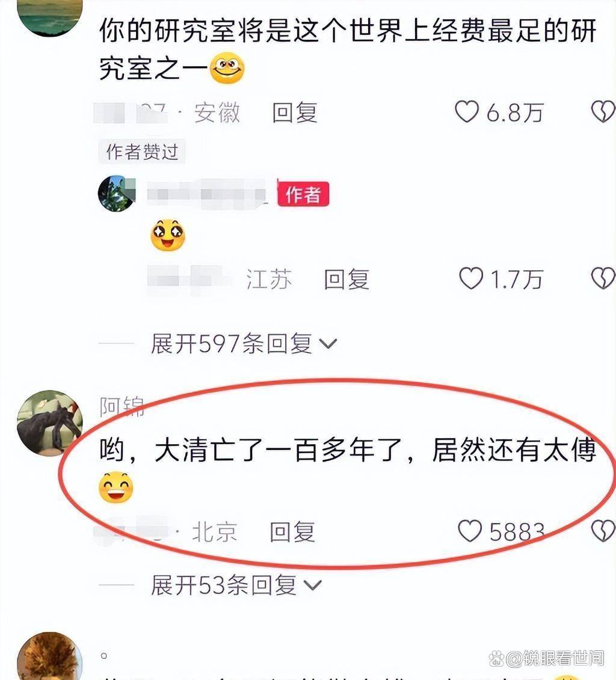Dislike the author's Jiangsu reply using the broken heart
Image resolution: width=616 pixels, height=680 pixels.
[603, 279]
